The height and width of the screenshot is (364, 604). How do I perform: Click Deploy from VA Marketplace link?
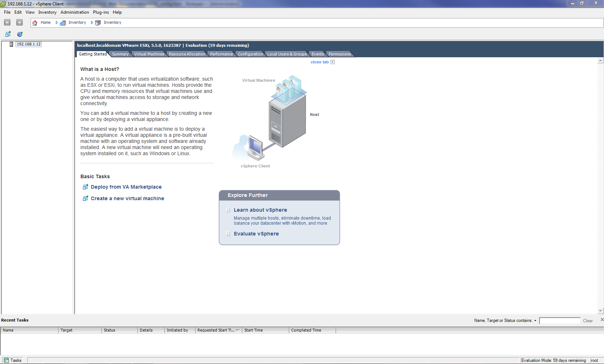[126, 187]
